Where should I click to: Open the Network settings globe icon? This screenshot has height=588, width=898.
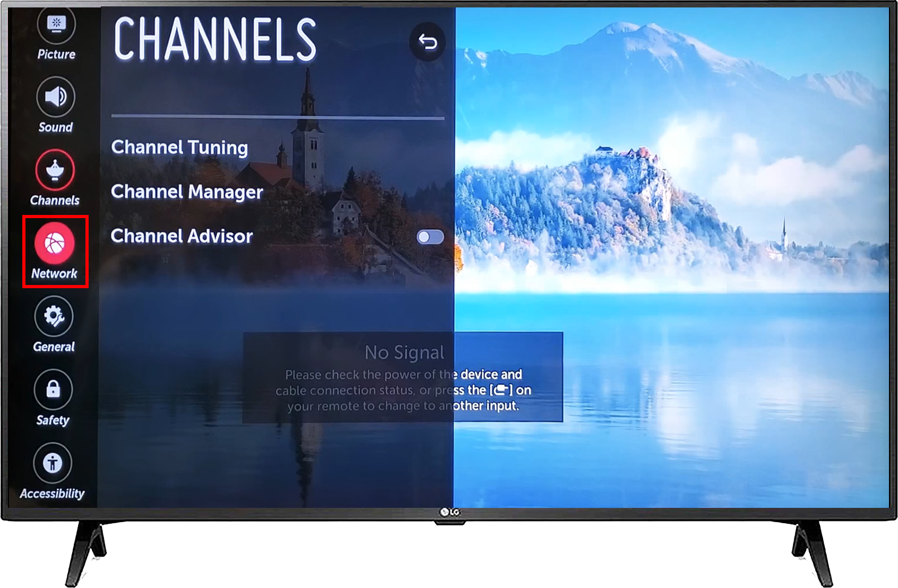55,243
